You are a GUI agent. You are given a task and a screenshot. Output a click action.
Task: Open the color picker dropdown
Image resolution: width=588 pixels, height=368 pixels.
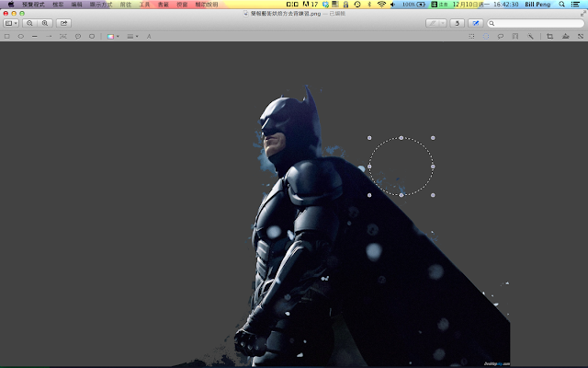[113, 37]
